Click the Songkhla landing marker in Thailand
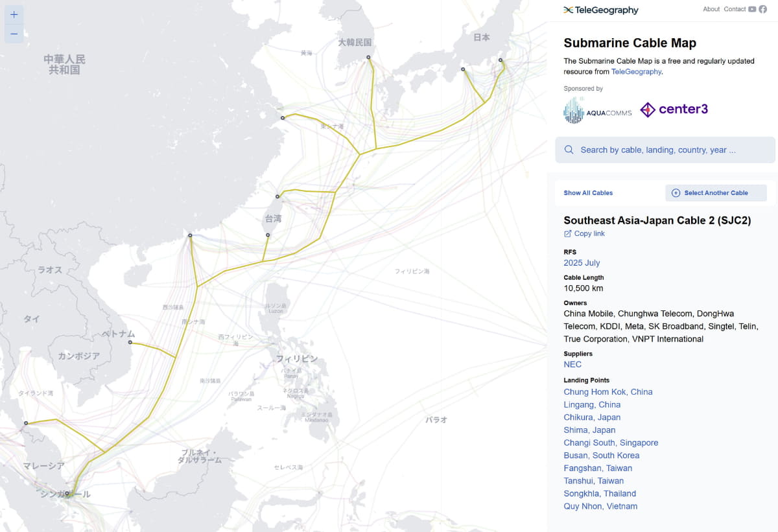 pos(26,423)
